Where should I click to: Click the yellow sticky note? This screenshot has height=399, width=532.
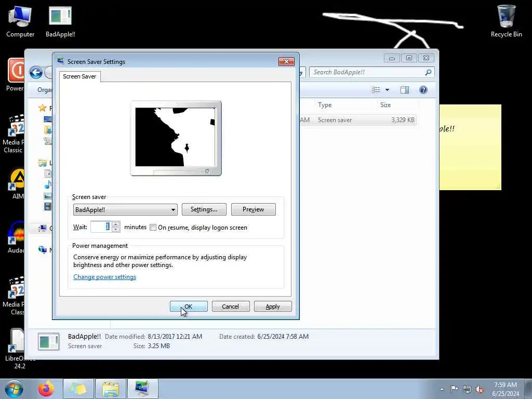tap(470, 147)
